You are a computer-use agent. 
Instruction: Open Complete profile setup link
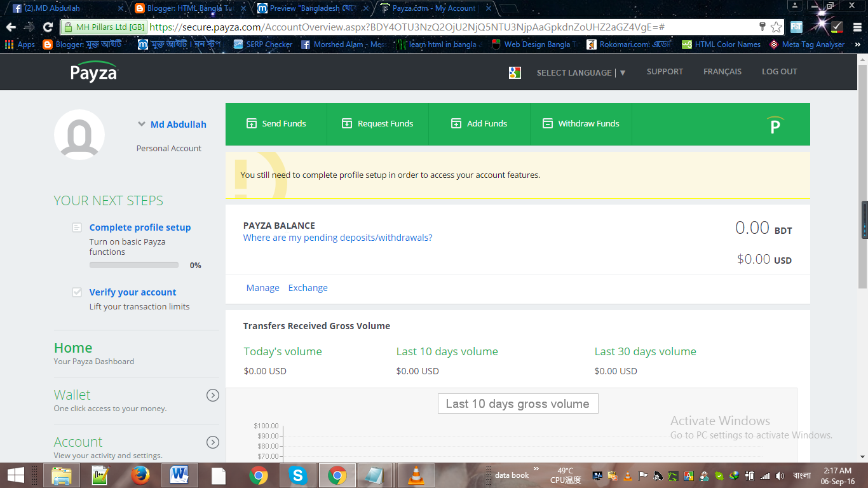point(140,227)
